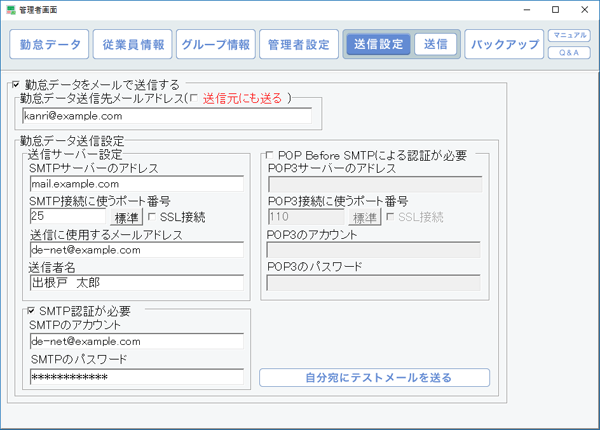Viewport: 600px width, 430px height.
Task: Click the SMTPサーバーのアドレス field
Action: [136, 184]
